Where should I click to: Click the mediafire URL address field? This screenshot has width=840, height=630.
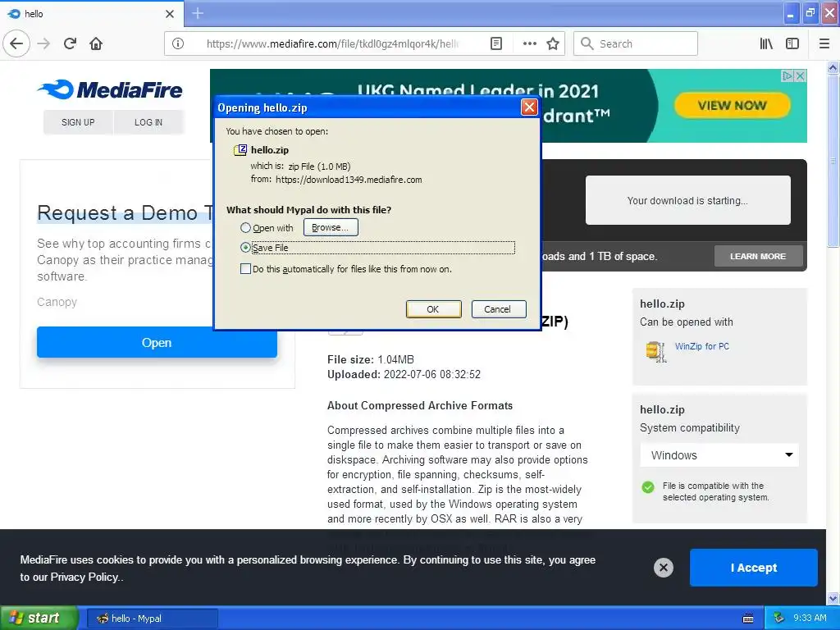[332, 43]
